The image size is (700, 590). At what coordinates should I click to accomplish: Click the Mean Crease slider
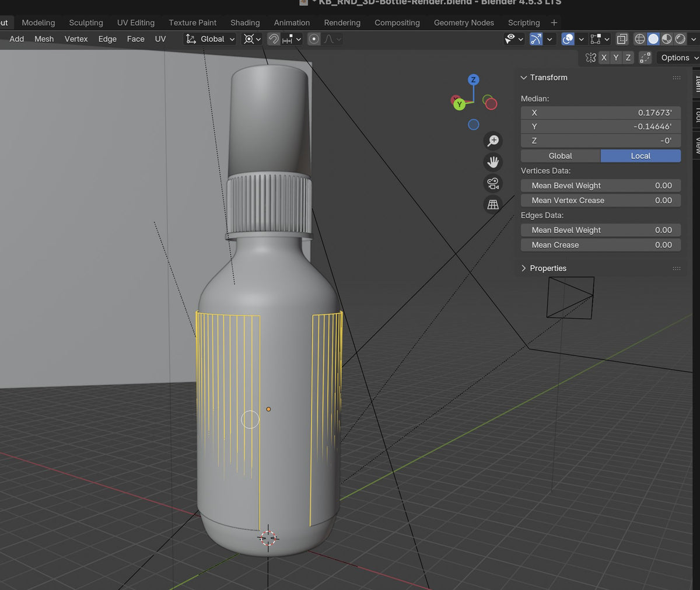point(601,245)
